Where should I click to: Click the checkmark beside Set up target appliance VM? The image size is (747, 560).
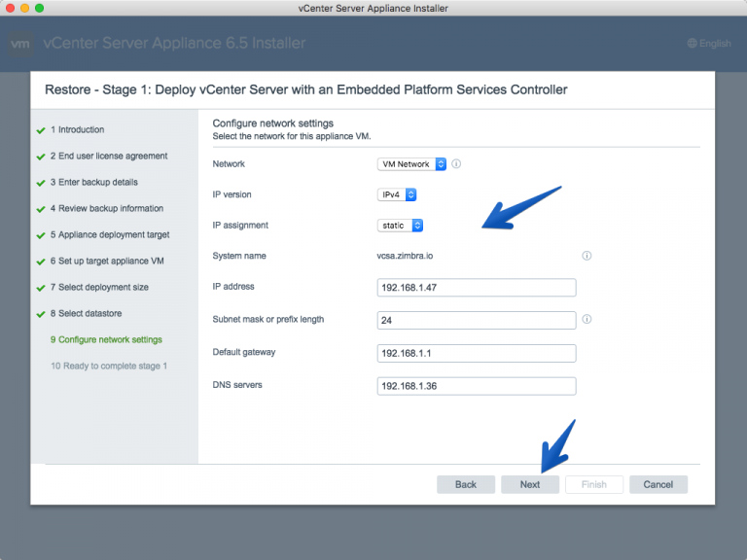coord(41,262)
